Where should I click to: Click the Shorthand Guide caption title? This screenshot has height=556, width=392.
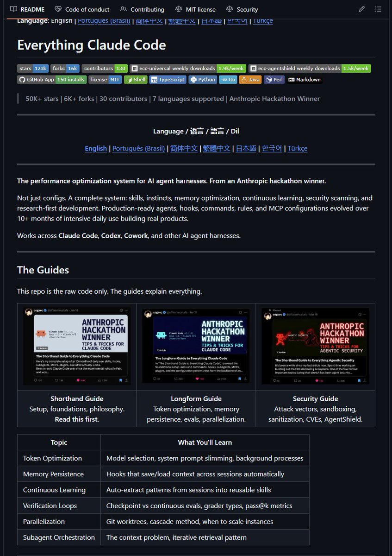[x=77, y=398]
